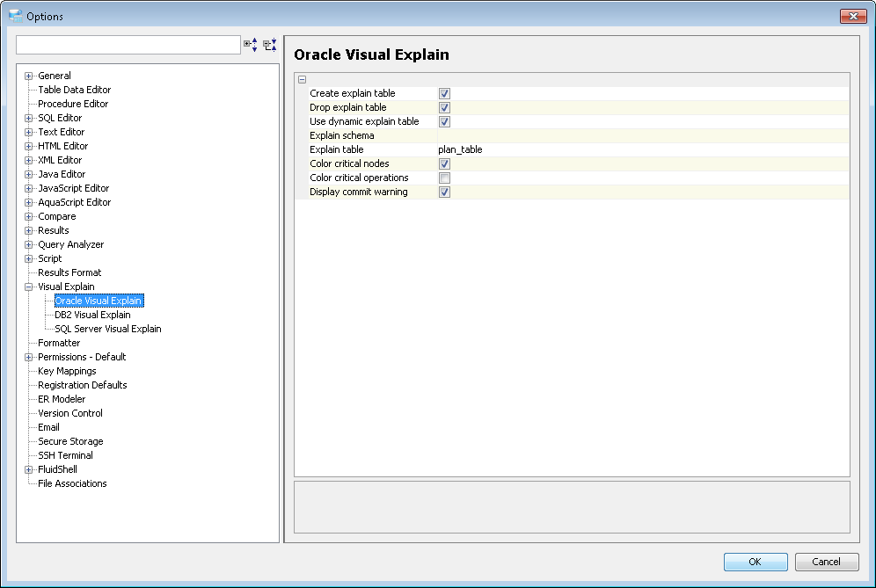Select Table Data Editor in tree
The image size is (876, 588).
(x=74, y=90)
